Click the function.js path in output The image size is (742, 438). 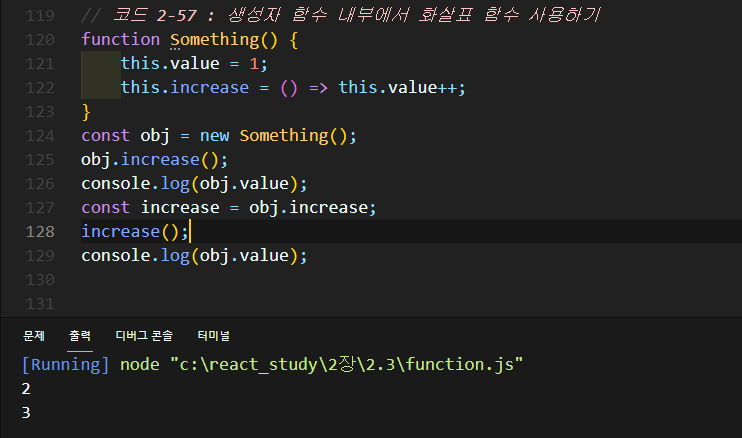[346, 365]
